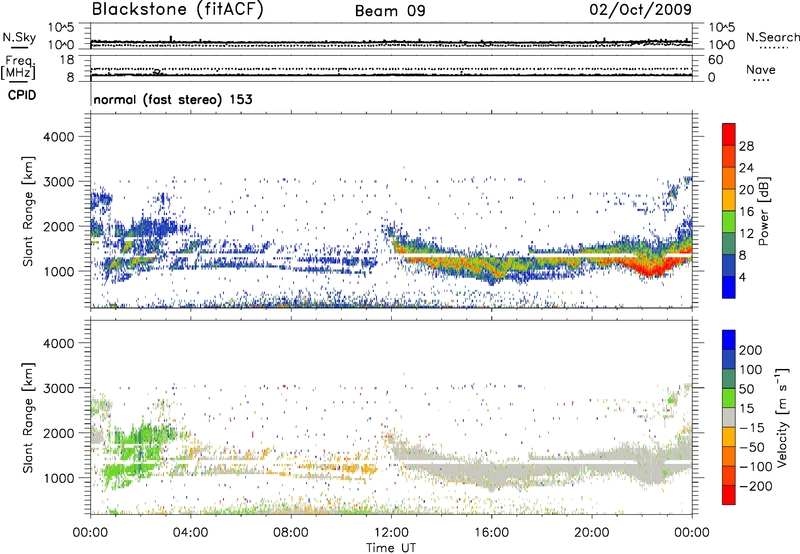The height and width of the screenshot is (554, 800).
Task: Click the '12:00' time axis tick label
Action: click(391, 533)
